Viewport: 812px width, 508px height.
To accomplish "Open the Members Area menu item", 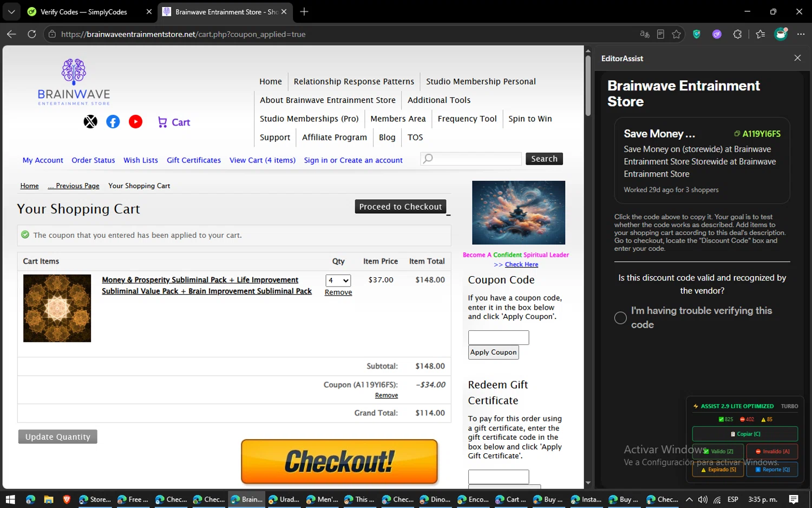I will (398, 119).
